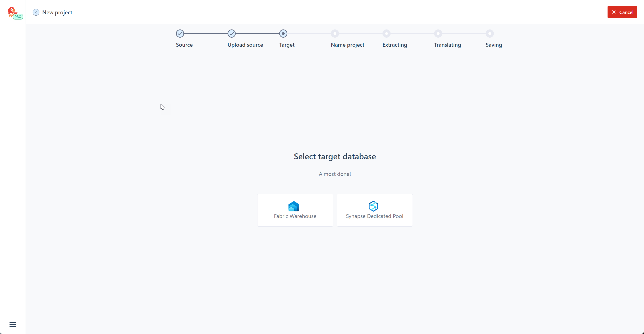Click the Translating step circle
644x334 pixels.
click(438, 34)
